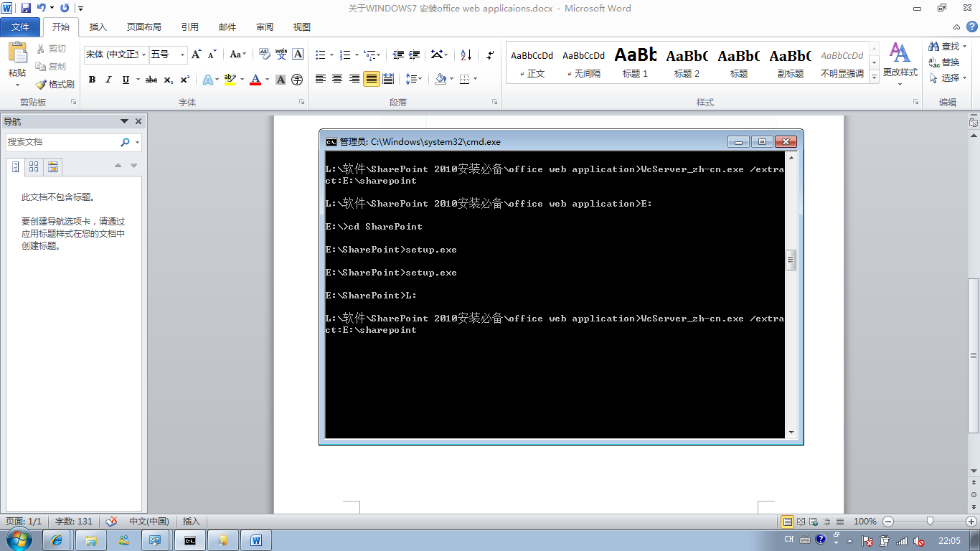Switch to the References (引用) tab
The image size is (980, 551).
tap(190, 27)
